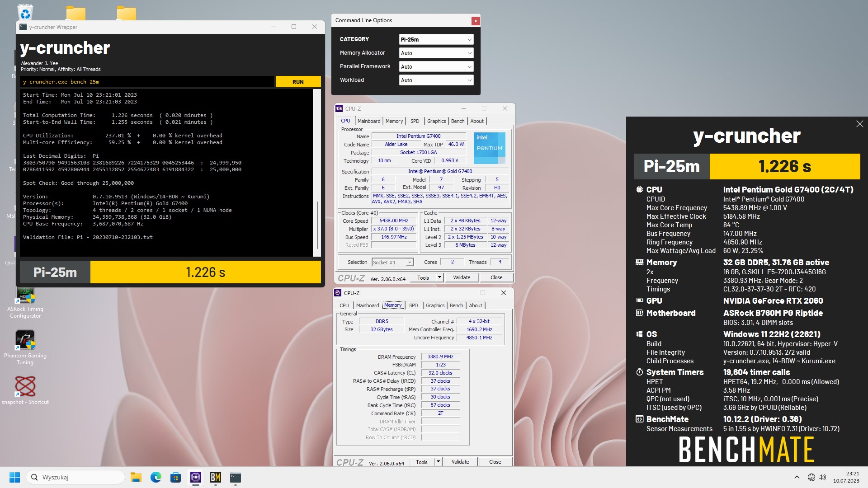Click the taskbar clock showing 23:21
Screen dimensions: 868x488
coord(846,477)
